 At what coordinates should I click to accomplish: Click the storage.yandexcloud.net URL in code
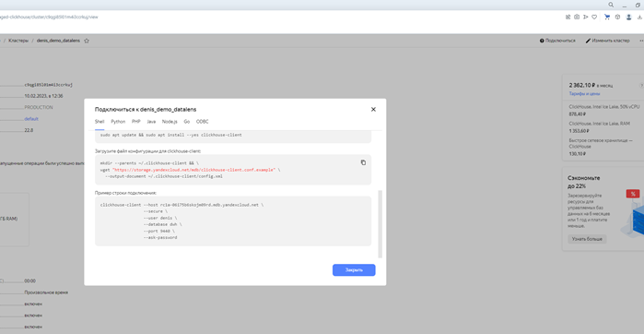coord(193,170)
